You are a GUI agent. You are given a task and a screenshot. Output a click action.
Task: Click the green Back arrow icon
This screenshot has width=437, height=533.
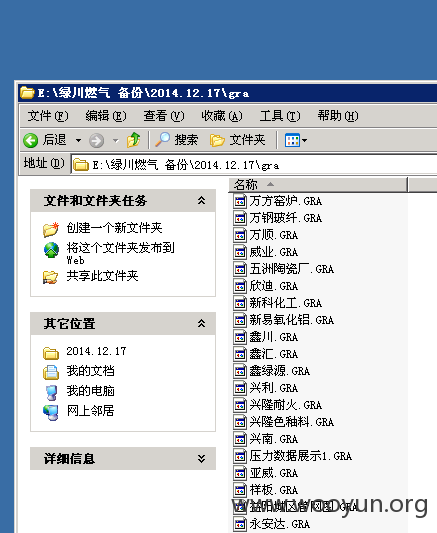[x=30, y=140]
